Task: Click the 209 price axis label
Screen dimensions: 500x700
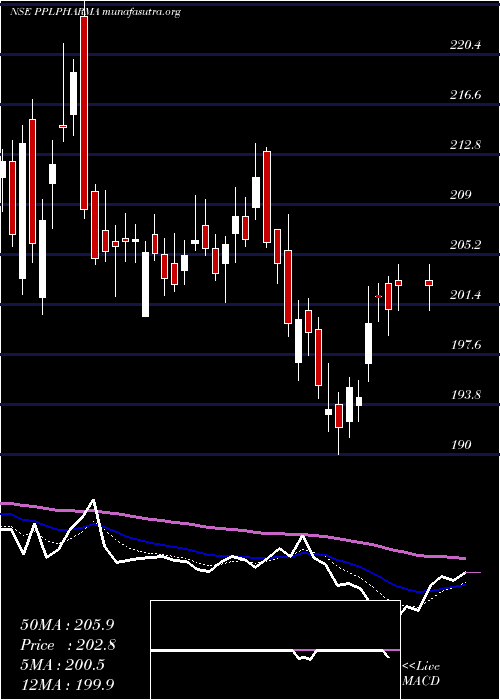Action: [x=461, y=194]
